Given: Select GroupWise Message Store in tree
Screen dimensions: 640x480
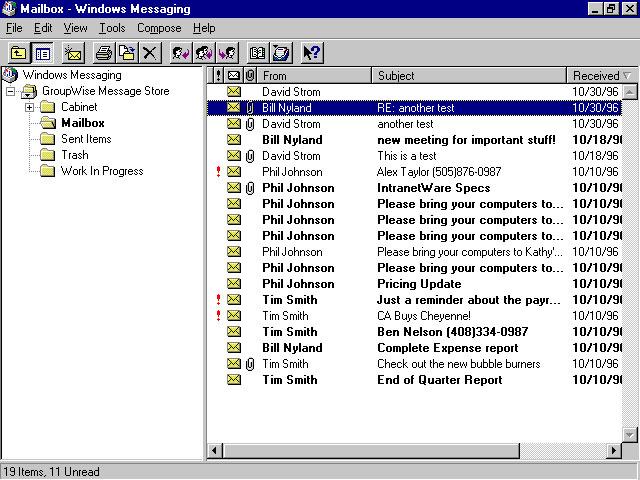Looking at the screenshot, I should 105,91.
